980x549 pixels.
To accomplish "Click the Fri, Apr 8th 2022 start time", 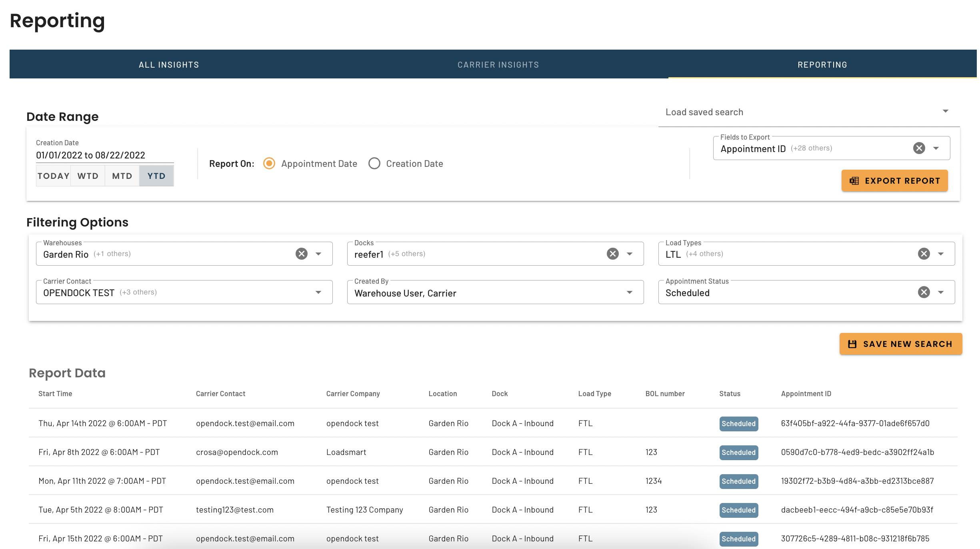I will (99, 452).
